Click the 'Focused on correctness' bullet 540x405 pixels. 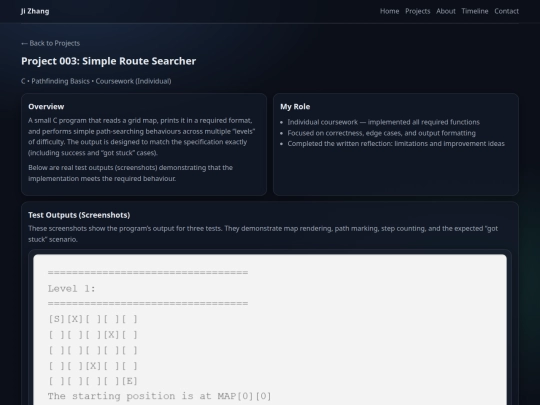click(382, 133)
